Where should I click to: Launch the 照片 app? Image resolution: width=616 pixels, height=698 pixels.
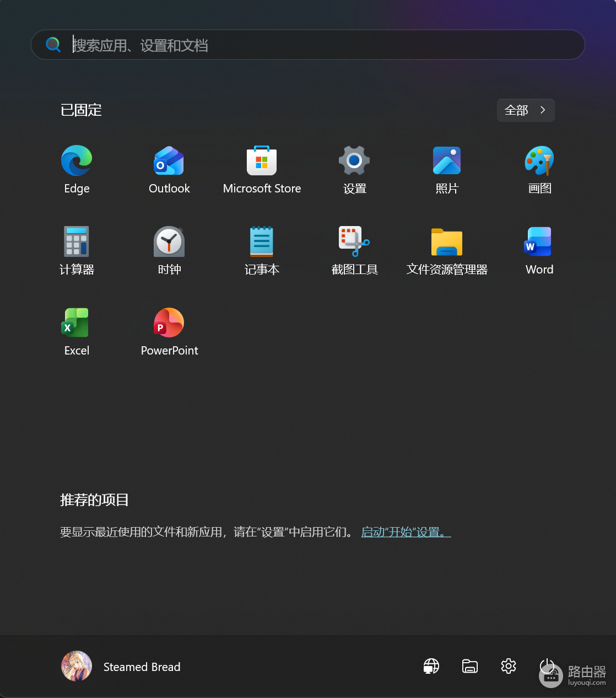tap(447, 170)
